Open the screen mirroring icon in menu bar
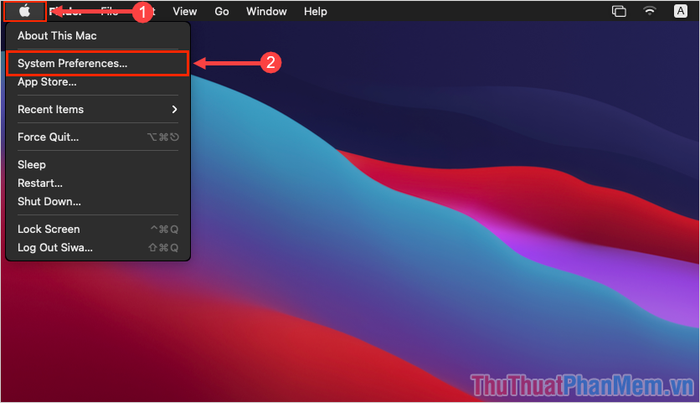Image resolution: width=700 pixels, height=403 pixels. tap(619, 11)
